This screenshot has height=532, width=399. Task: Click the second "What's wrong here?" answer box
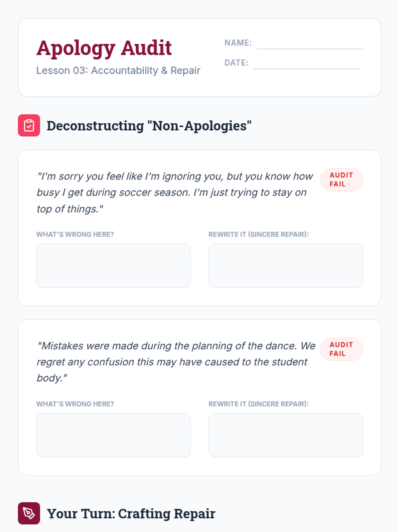(113, 435)
